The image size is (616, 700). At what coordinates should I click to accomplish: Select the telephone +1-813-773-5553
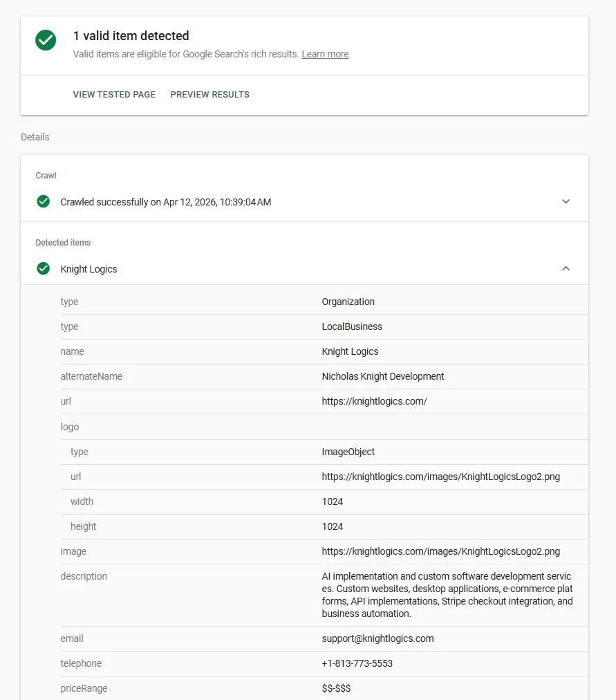357,664
